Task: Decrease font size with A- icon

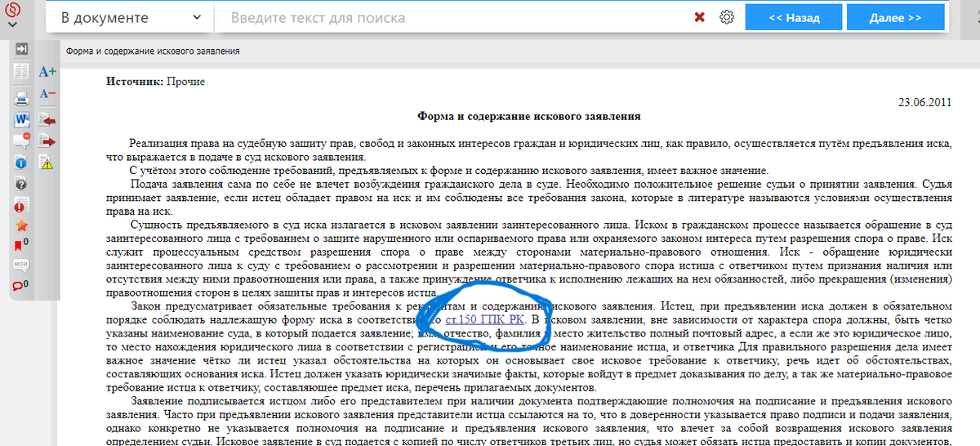Action: coord(47,94)
